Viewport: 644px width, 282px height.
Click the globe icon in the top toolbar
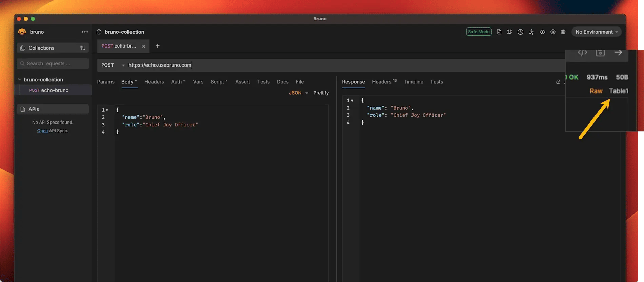pyautogui.click(x=563, y=32)
